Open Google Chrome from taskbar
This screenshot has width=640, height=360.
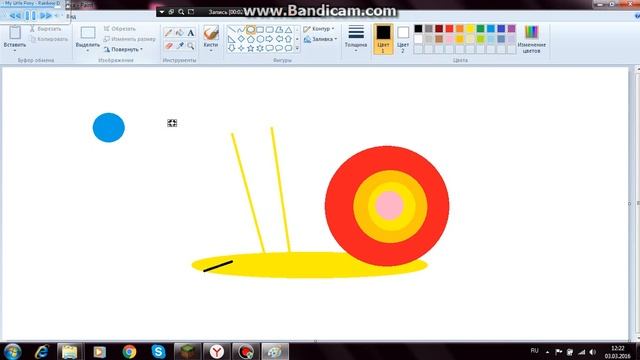[129, 351]
